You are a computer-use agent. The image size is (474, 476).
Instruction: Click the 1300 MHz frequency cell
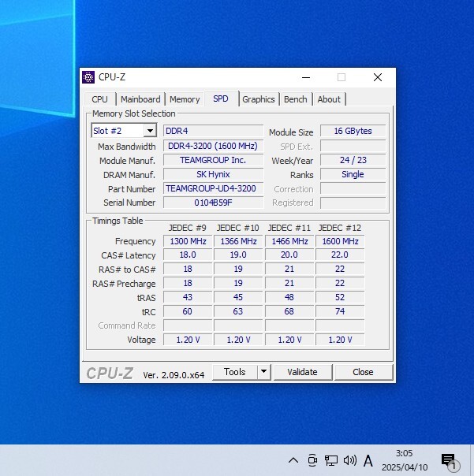click(x=188, y=241)
